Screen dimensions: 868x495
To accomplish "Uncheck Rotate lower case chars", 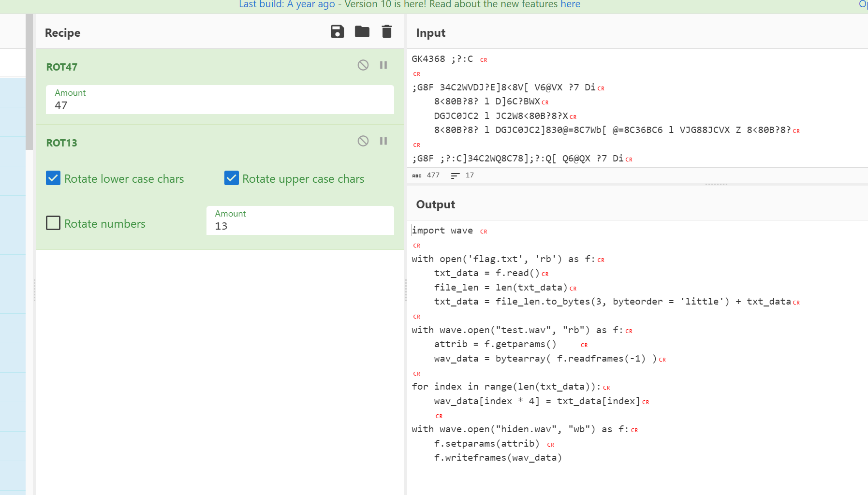I will (x=53, y=178).
